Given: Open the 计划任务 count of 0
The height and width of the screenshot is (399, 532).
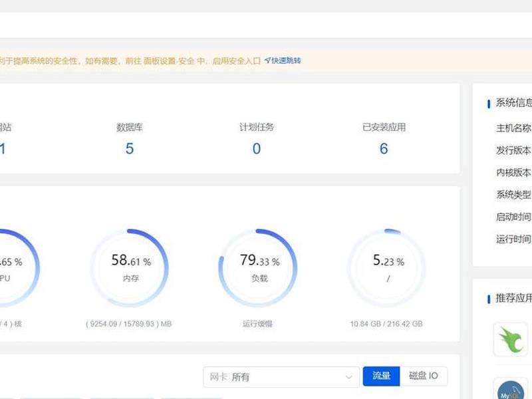Looking at the screenshot, I should click(x=257, y=148).
